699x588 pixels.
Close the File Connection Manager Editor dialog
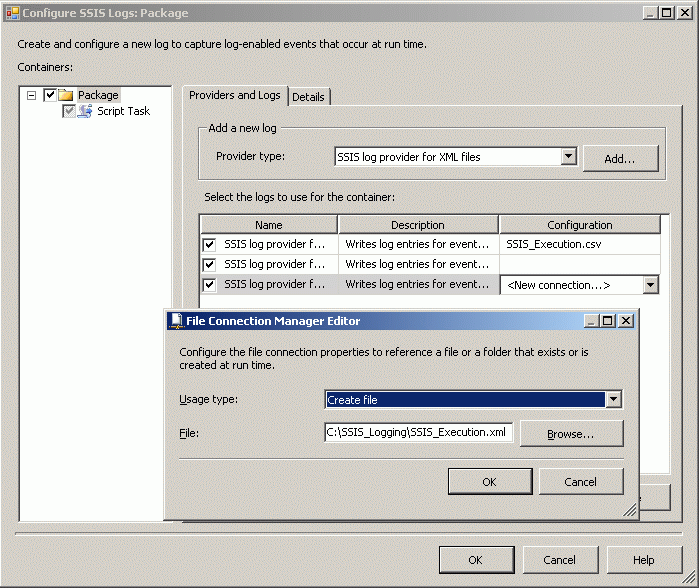point(626,321)
